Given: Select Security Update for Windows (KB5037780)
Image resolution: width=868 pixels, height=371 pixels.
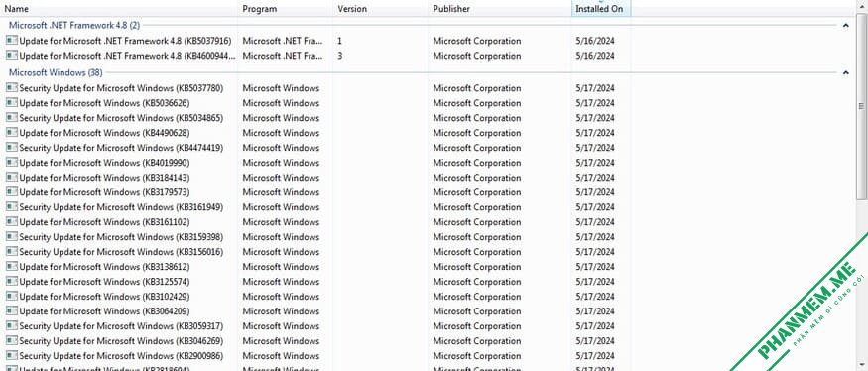Looking at the screenshot, I should point(121,88).
